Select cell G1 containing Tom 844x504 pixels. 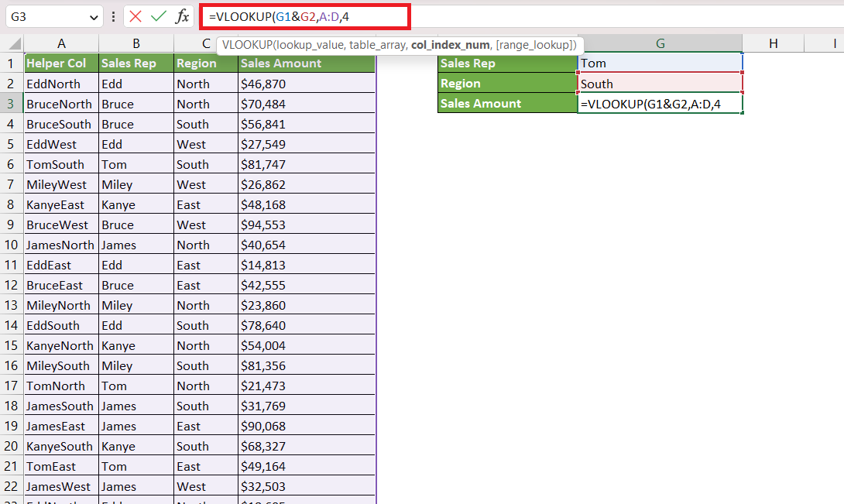tap(660, 63)
